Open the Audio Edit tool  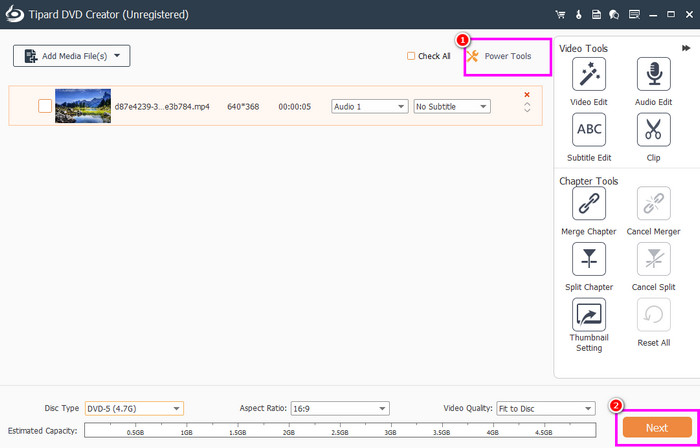click(x=654, y=74)
